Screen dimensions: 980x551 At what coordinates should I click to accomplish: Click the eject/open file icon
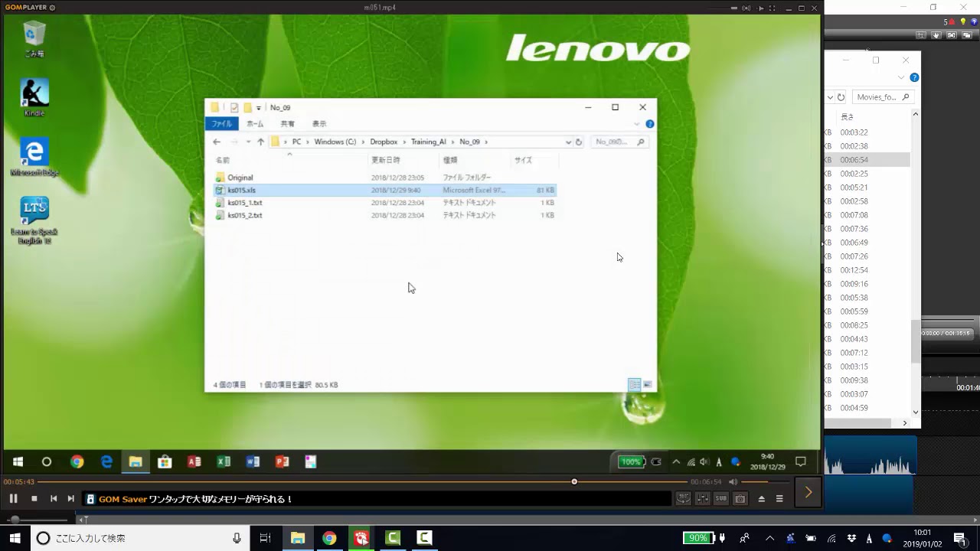point(761,499)
